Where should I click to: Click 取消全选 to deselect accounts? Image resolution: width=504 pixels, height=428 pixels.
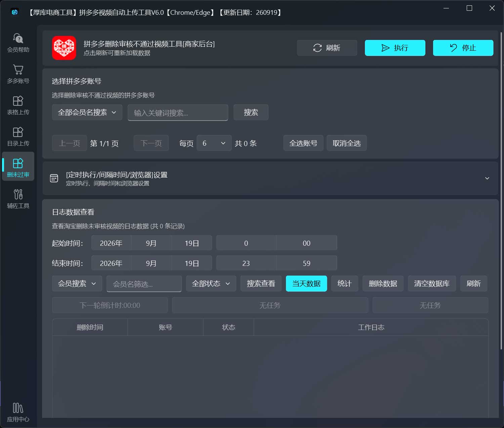[347, 143]
